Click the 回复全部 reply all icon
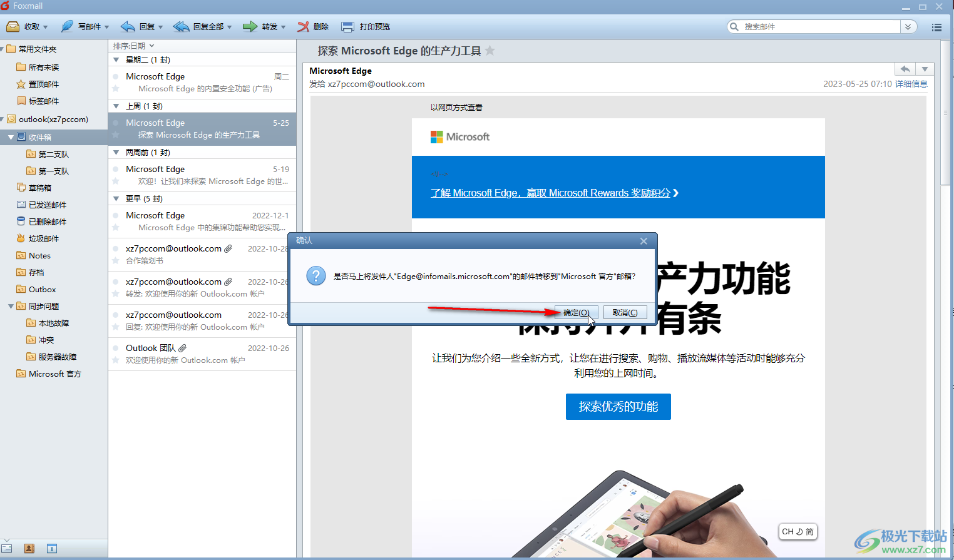Image resolution: width=954 pixels, height=560 pixels. pos(181,26)
